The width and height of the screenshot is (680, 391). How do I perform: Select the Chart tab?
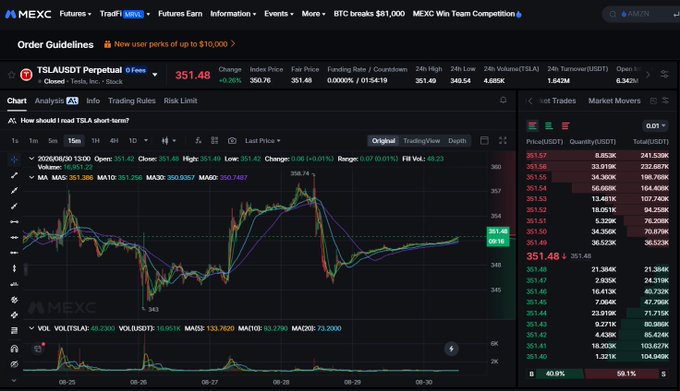(16, 101)
